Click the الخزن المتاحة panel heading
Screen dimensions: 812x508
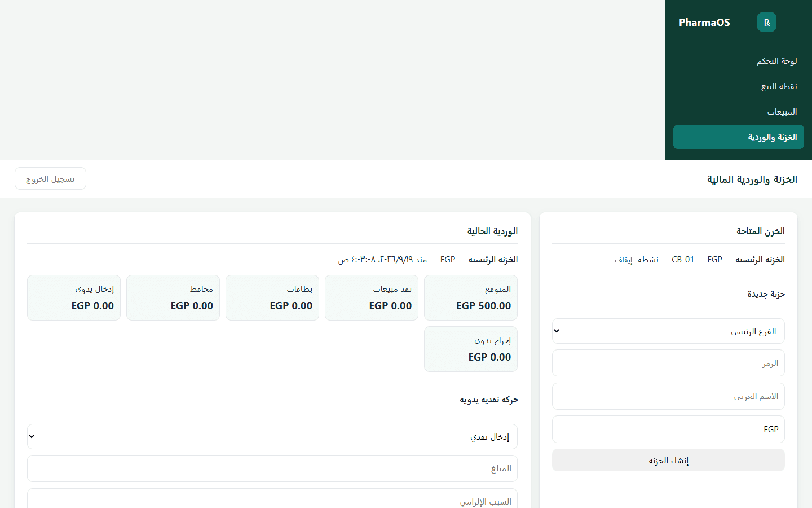tap(761, 231)
